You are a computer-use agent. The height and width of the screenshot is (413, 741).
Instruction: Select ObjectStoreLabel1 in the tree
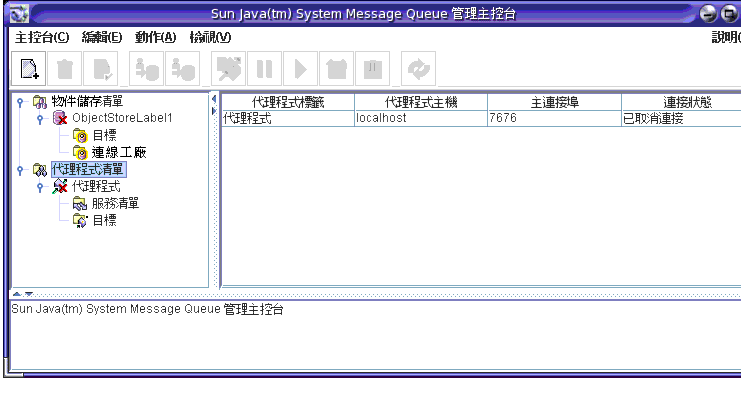point(122,118)
